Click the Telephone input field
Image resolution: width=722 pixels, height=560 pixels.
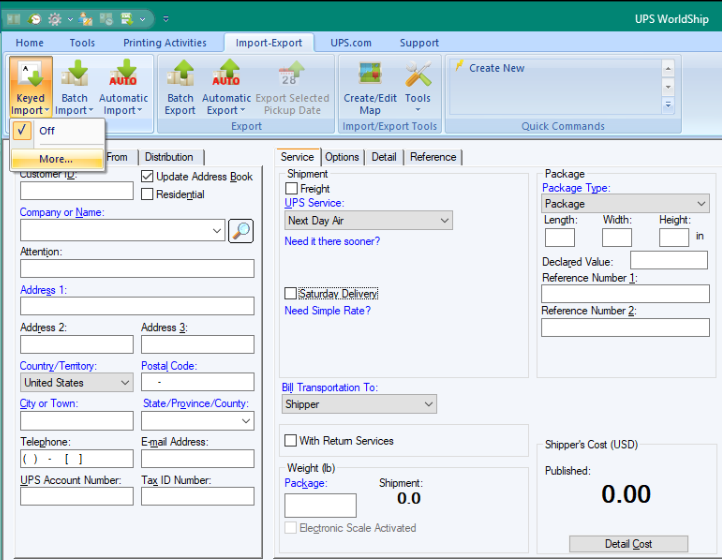(x=76, y=459)
